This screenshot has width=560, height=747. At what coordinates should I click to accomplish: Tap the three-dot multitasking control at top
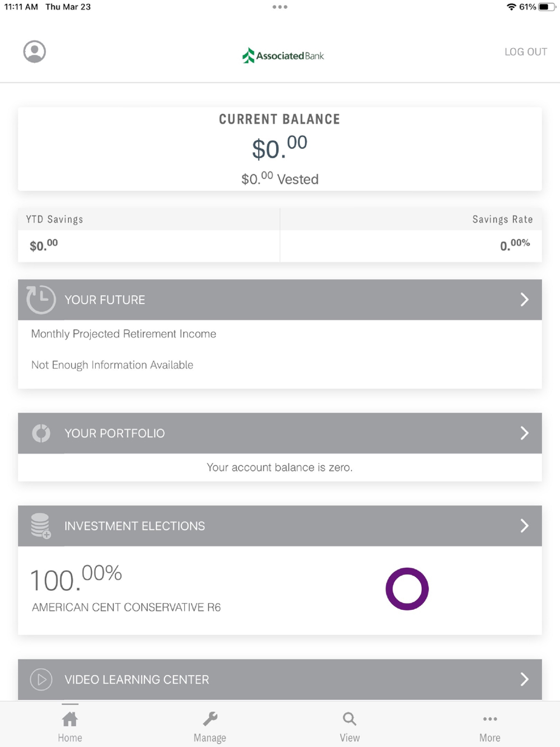tap(279, 7)
